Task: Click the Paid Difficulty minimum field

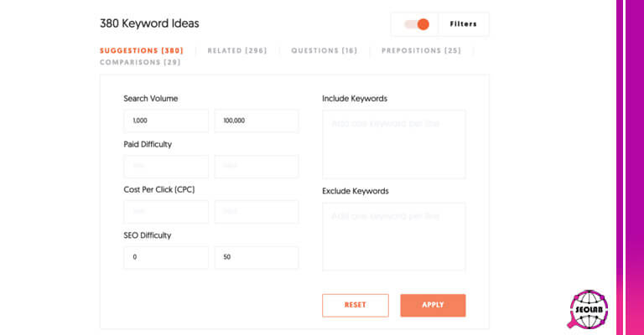Action: (166, 166)
